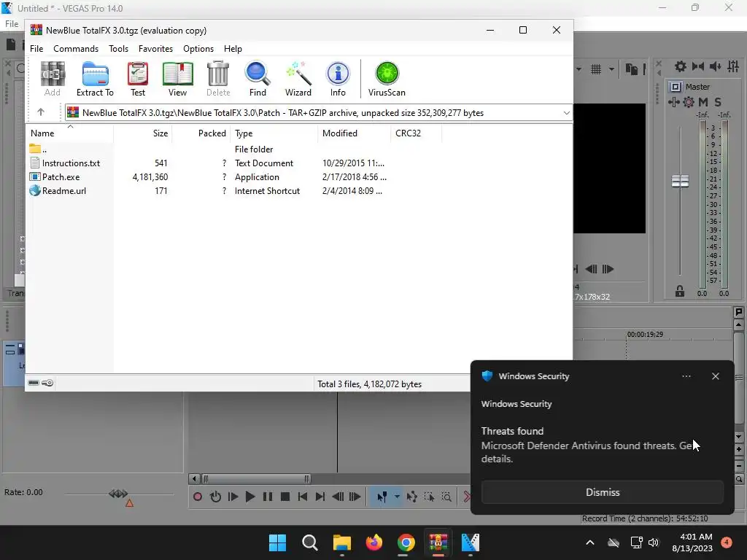Toggle the Master fader channel lock
747x560 pixels.
click(x=680, y=291)
